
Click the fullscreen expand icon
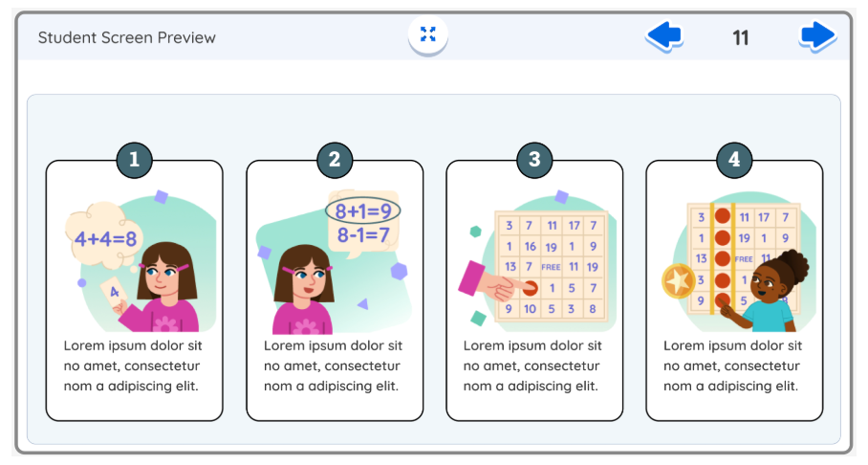coord(428,34)
